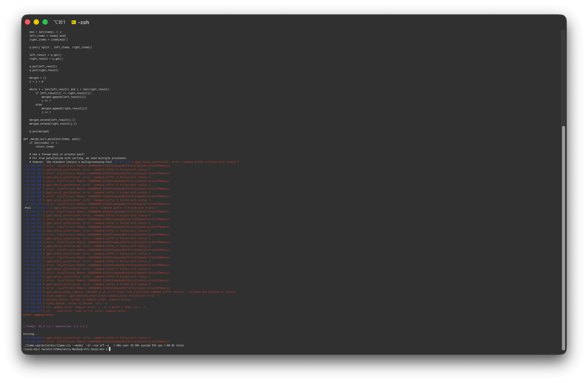Click the 'Prompt: 85.4 t/s' stat
Screen dimensions: 588x383
click(39, 326)
